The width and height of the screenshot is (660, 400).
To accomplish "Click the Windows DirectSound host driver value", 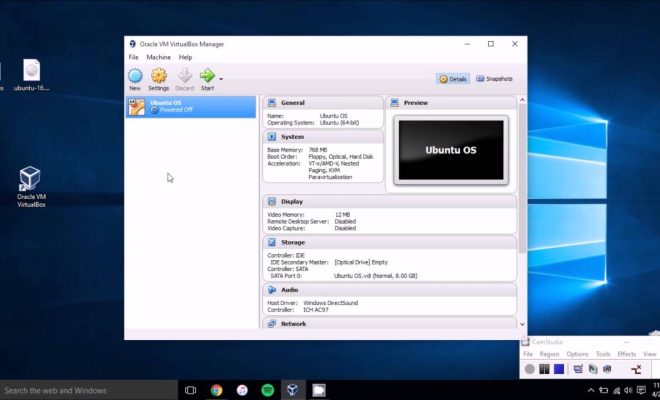I will pyautogui.click(x=330, y=303).
